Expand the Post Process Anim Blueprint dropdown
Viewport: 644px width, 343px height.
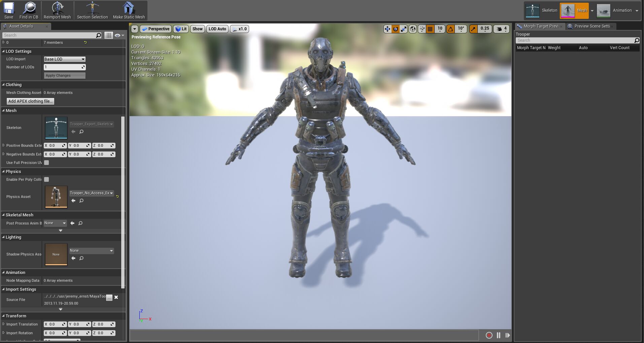tap(55, 223)
